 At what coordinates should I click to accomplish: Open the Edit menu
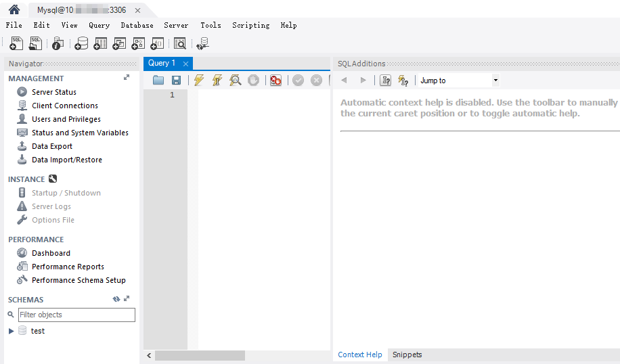[41, 25]
